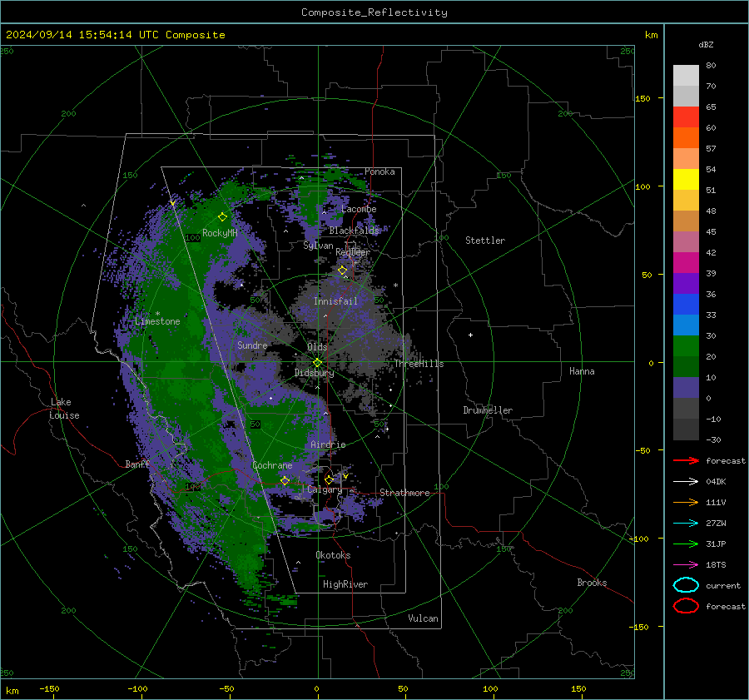The height and width of the screenshot is (700, 749).
Task: Click the Lake Louise label
Action: pos(65,409)
